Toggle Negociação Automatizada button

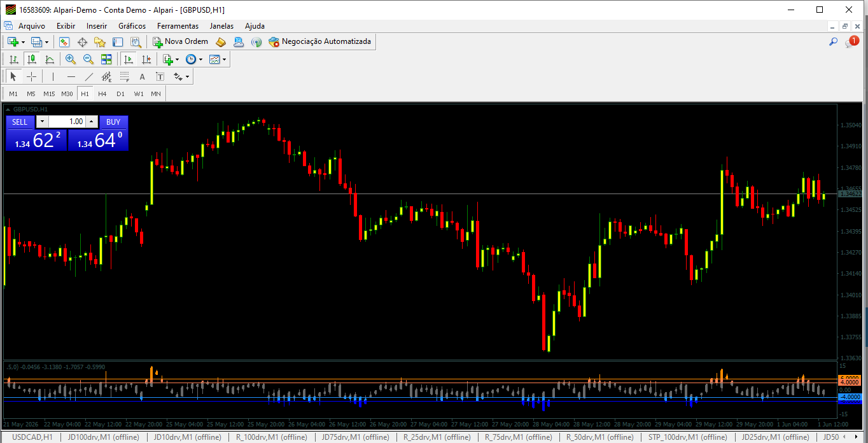(320, 41)
